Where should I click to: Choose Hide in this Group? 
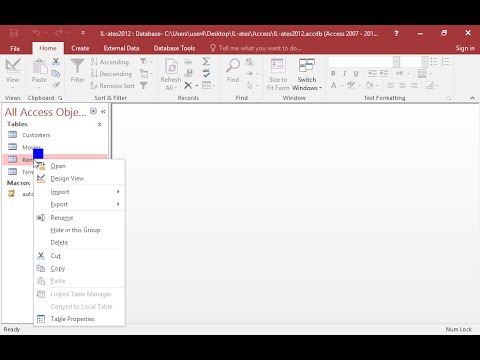79,230
